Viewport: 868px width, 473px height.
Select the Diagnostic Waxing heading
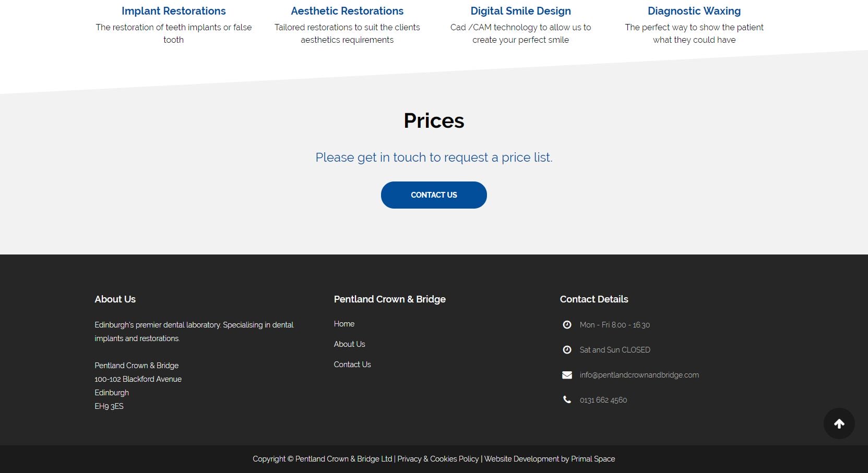[694, 11]
